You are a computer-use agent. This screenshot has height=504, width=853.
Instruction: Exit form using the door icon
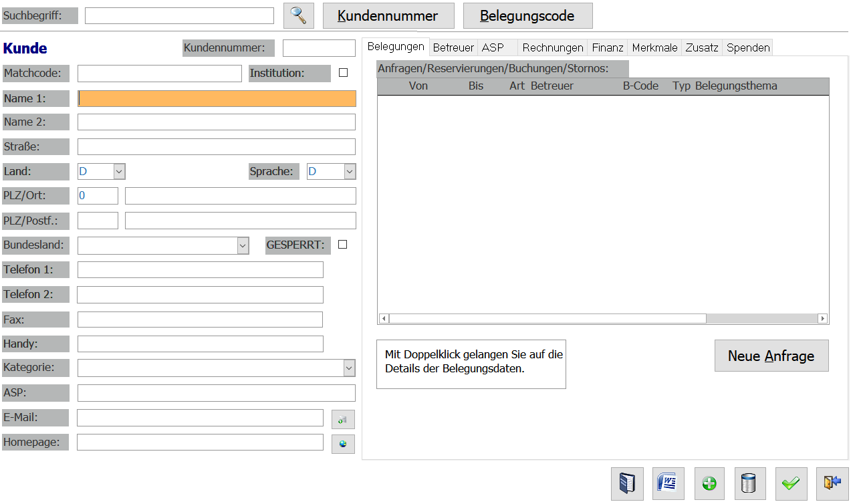tap(832, 483)
